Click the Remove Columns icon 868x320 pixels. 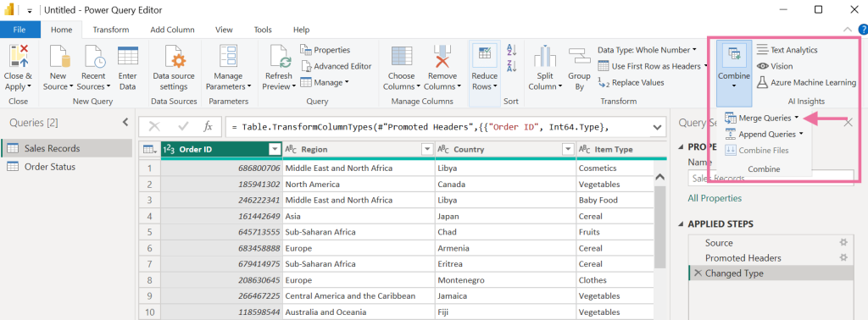pyautogui.click(x=442, y=57)
